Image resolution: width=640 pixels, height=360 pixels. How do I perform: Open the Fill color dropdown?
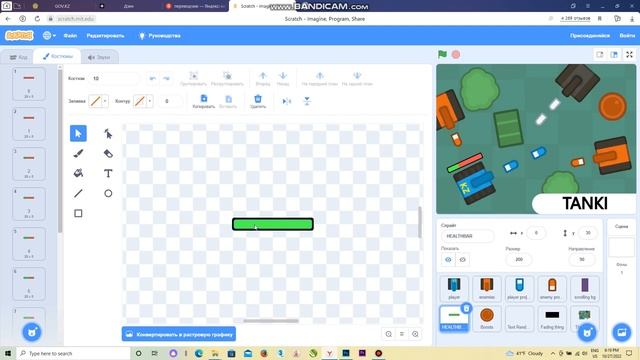click(x=105, y=101)
